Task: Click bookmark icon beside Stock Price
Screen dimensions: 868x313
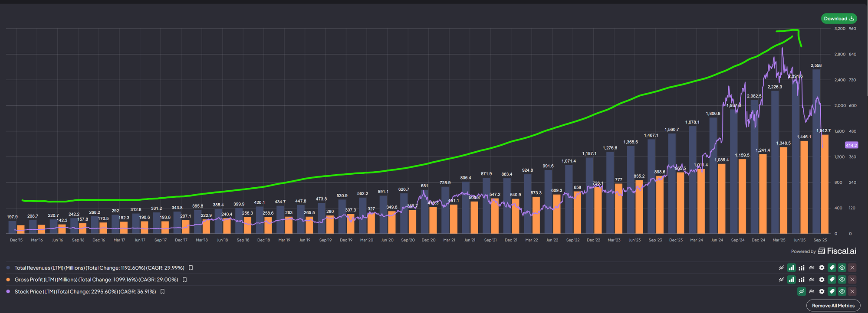Action: 162,292
